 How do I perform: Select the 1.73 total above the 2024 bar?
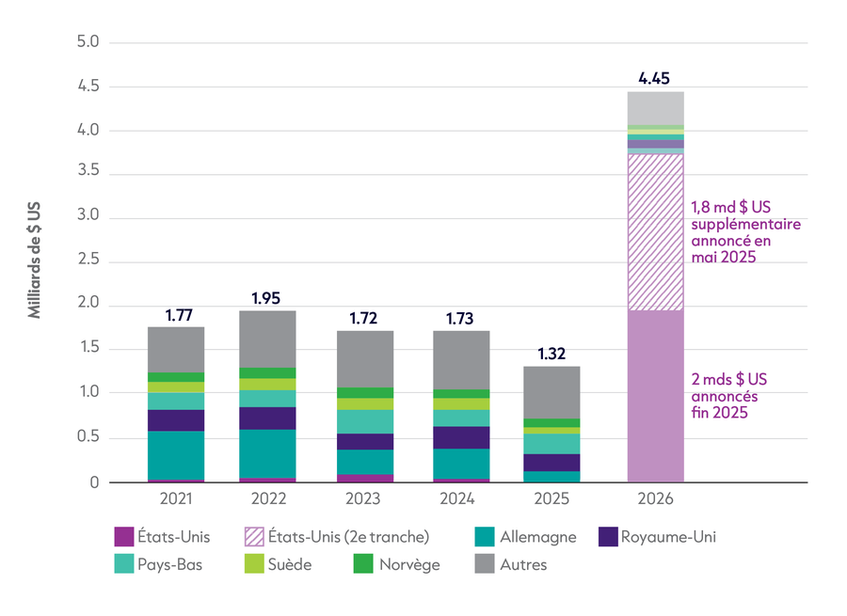coord(459,319)
